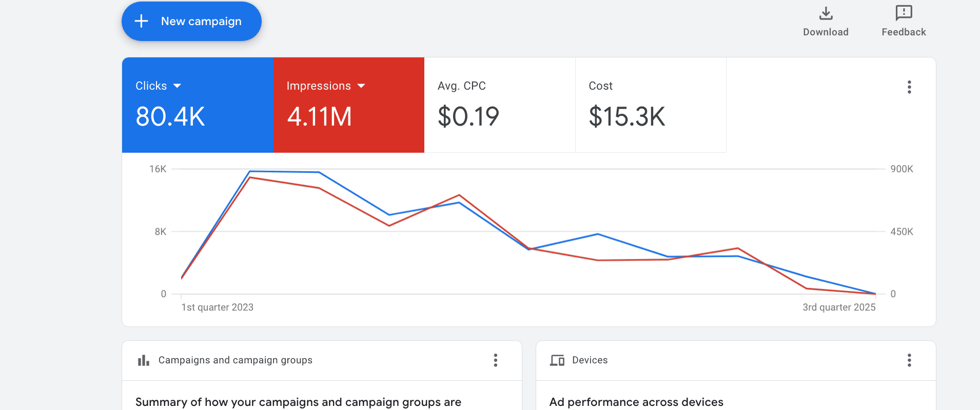
Task: Open the scorecard three-dot options menu
Action: point(909,87)
